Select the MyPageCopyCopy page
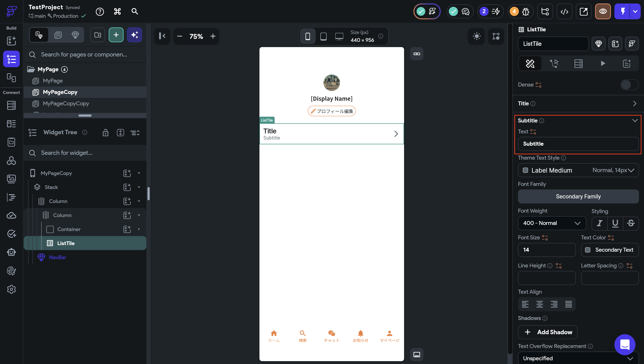This screenshot has width=644, height=364. pos(66,104)
